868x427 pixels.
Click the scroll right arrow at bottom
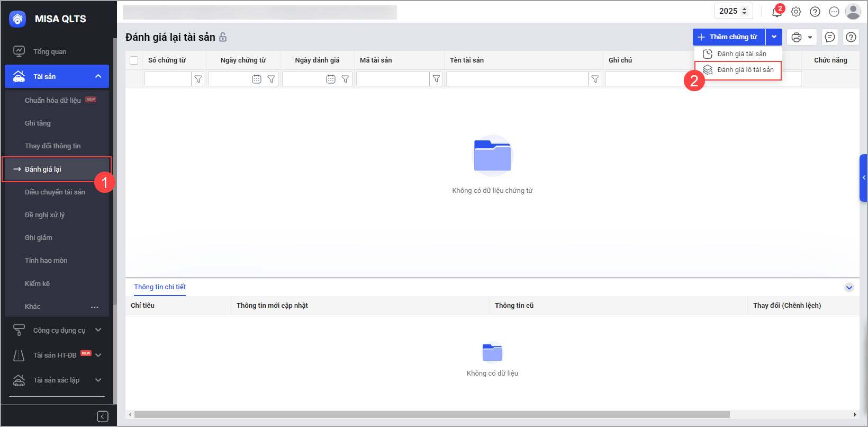pos(855,415)
